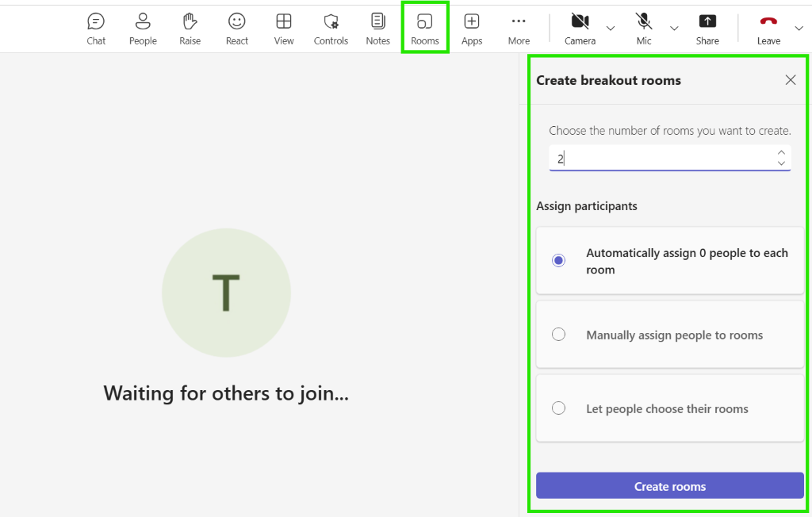This screenshot has height=517, width=812.
Task: Click the T participant avatar
Action: (x=226, y=293)
